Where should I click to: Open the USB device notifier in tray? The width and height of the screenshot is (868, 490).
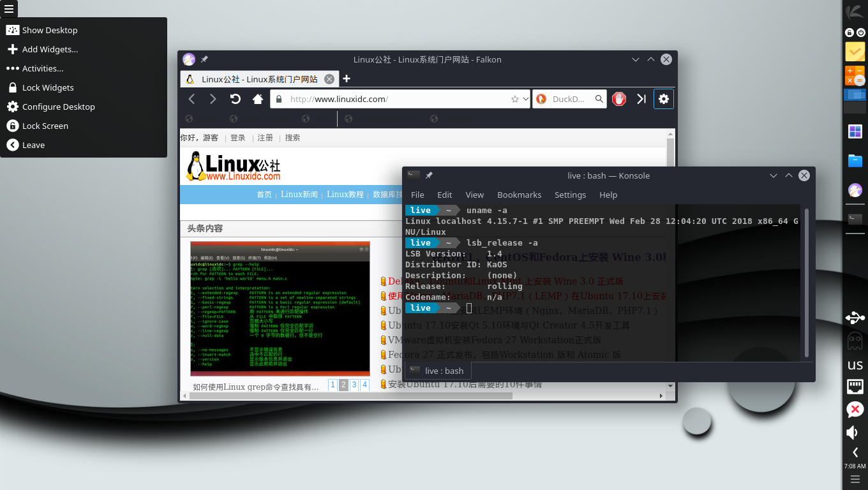(855, 317)
